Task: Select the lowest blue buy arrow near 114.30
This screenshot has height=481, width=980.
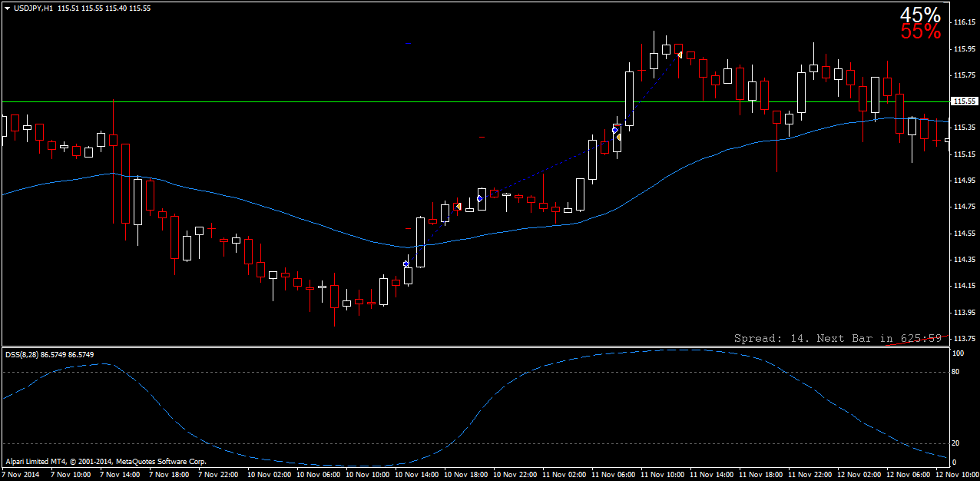Action: pyautogui.click(x=406, y=264)
